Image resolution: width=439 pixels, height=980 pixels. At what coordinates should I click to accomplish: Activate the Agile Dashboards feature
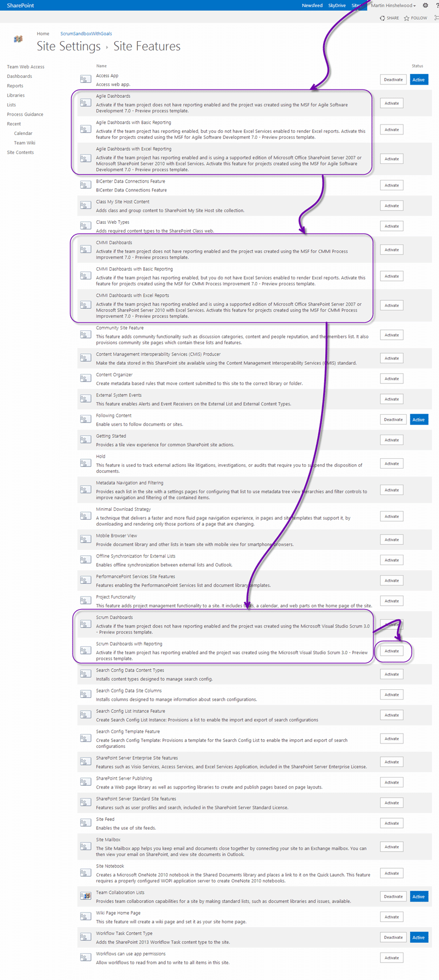point(392,103)
